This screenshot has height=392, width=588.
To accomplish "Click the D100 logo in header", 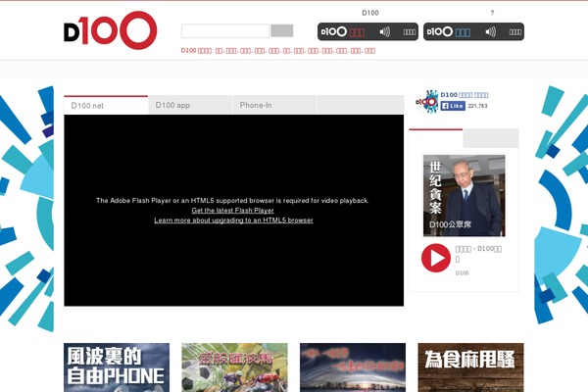I will [x=110, y=30].
